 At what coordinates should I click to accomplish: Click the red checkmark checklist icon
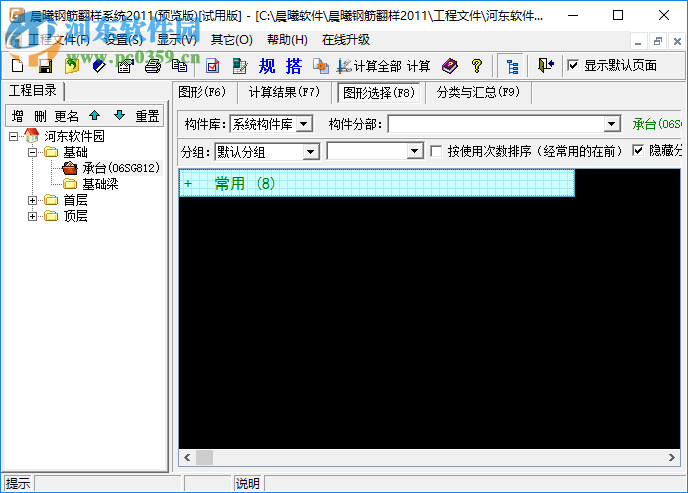point(212,66)
